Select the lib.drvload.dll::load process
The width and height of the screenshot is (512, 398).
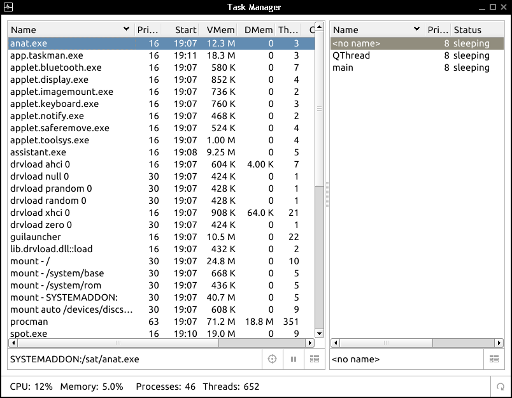pyautogui.click(x=161, y=249)
